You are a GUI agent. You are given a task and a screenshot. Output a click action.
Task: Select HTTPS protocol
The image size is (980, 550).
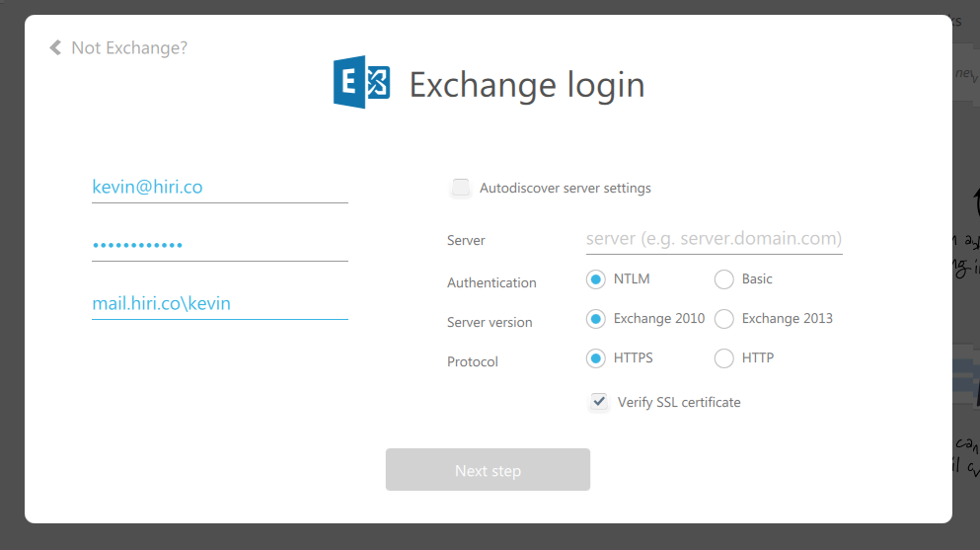click(x=596, y=358)
